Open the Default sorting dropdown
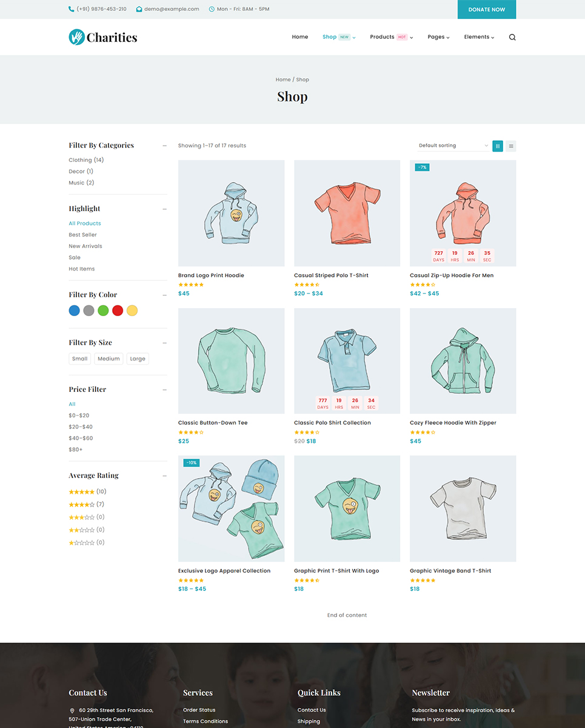 click(452, 146)
